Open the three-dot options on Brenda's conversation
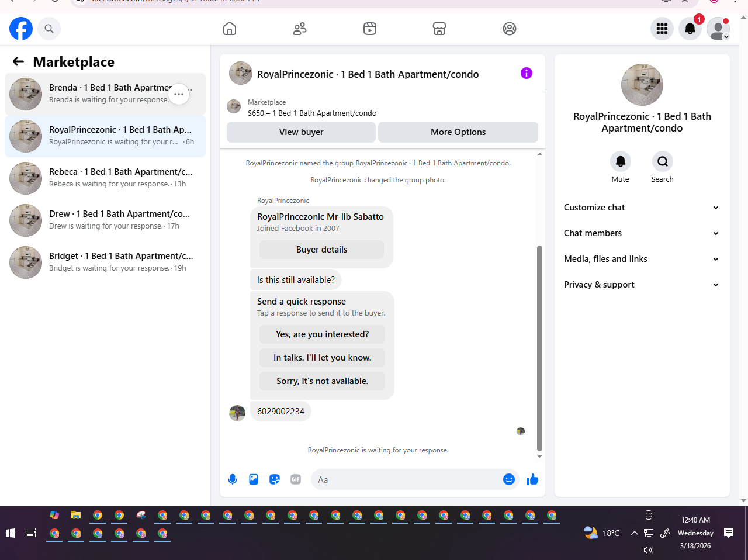The image size is (748, 560). (179, 94)
